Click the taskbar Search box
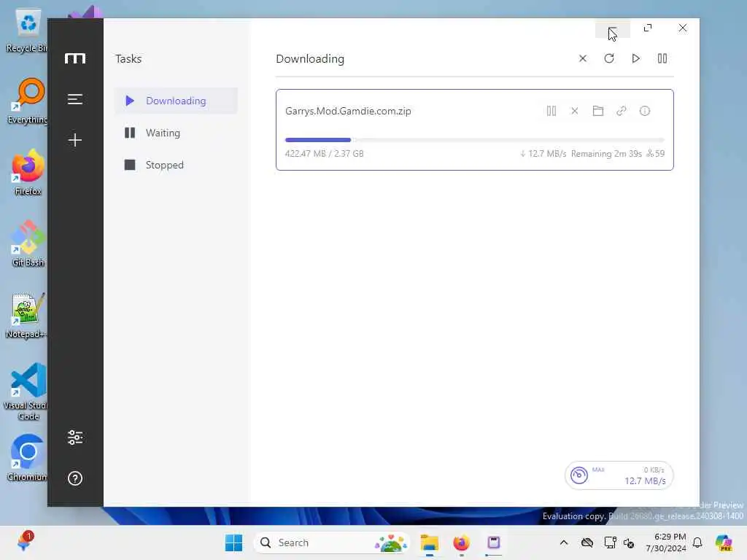 pyautogui.click(x=332, y=542)
